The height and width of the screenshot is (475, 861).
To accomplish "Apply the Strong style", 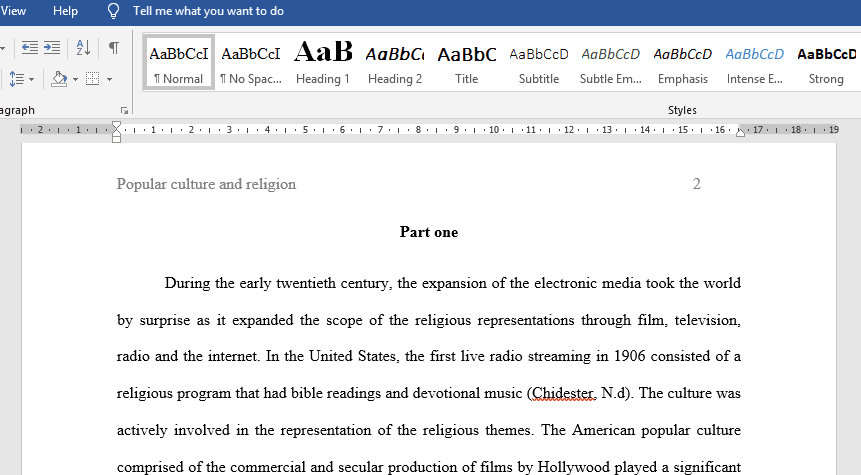I will click(x=826, y=63).
